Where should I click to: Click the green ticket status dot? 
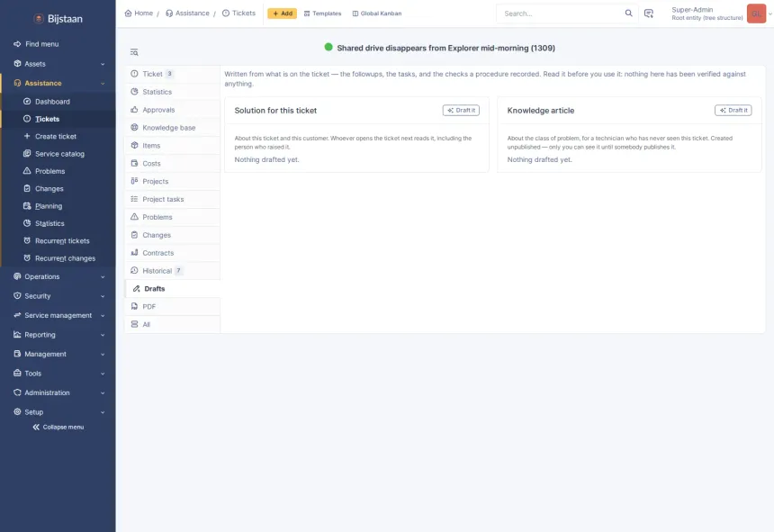pyautogui.click(x=328, y=48)
